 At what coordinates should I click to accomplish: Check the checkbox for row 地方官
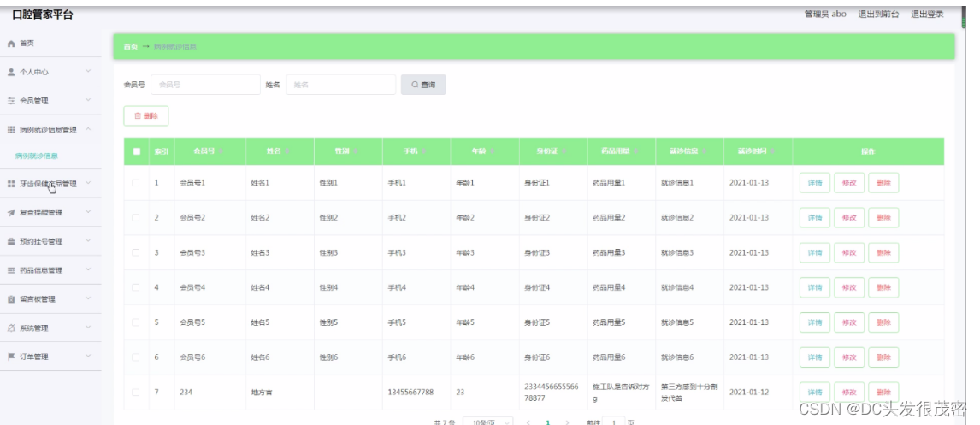[x=136, y=392]
